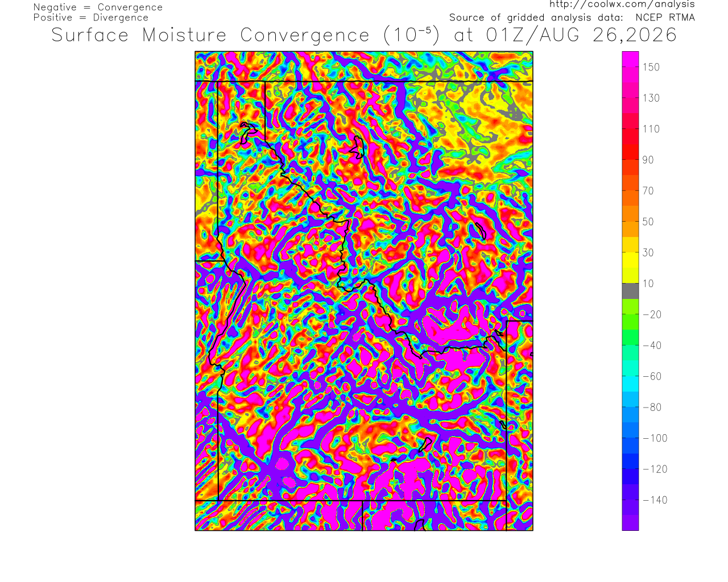Click the 'Positive = Divergence' label
The height and width of the screenshot is (582, 728).
click(91, 18)
